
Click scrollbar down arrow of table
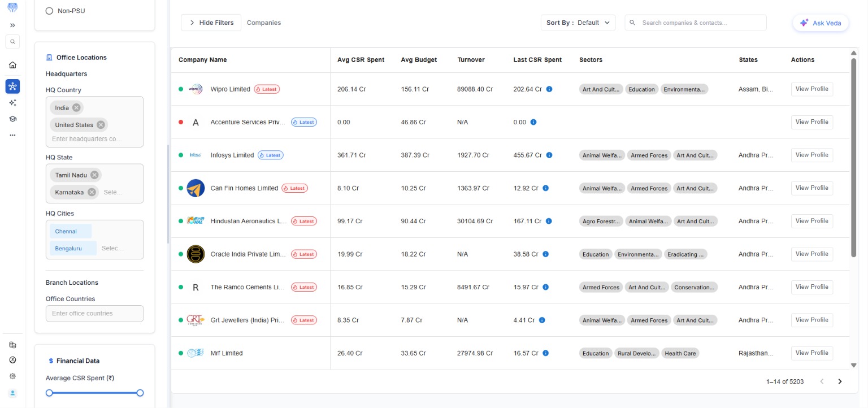(853, 365)
